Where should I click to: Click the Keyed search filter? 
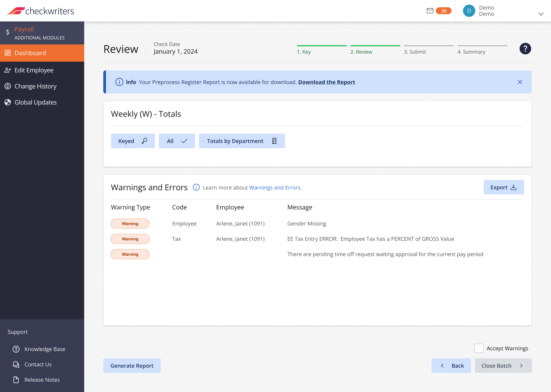[x=133, y=141]
